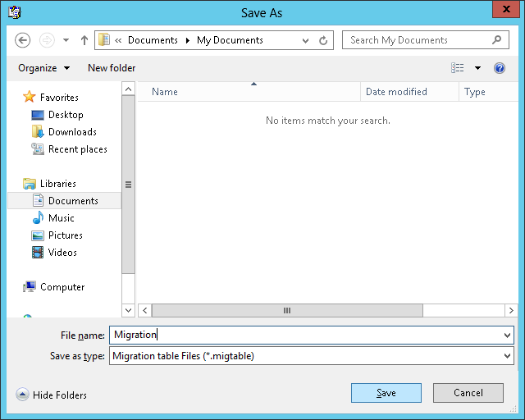Open the File name history dropdown

pos(508,335)
